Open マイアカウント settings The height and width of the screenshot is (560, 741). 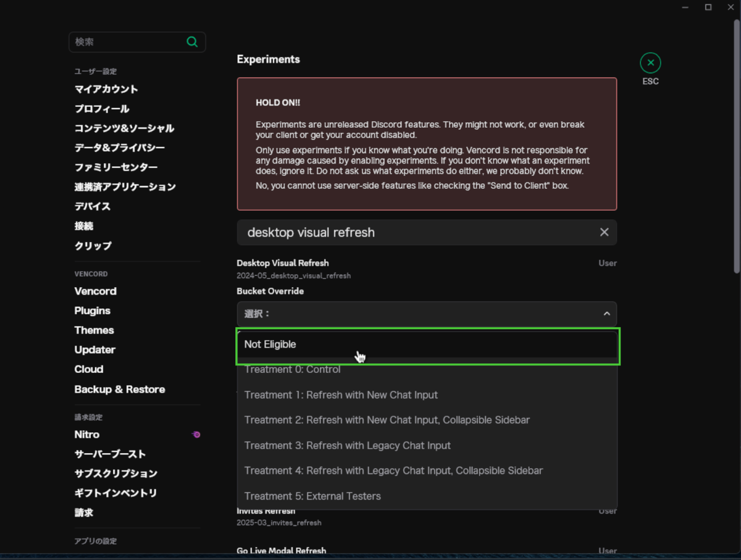click(106, 89)
